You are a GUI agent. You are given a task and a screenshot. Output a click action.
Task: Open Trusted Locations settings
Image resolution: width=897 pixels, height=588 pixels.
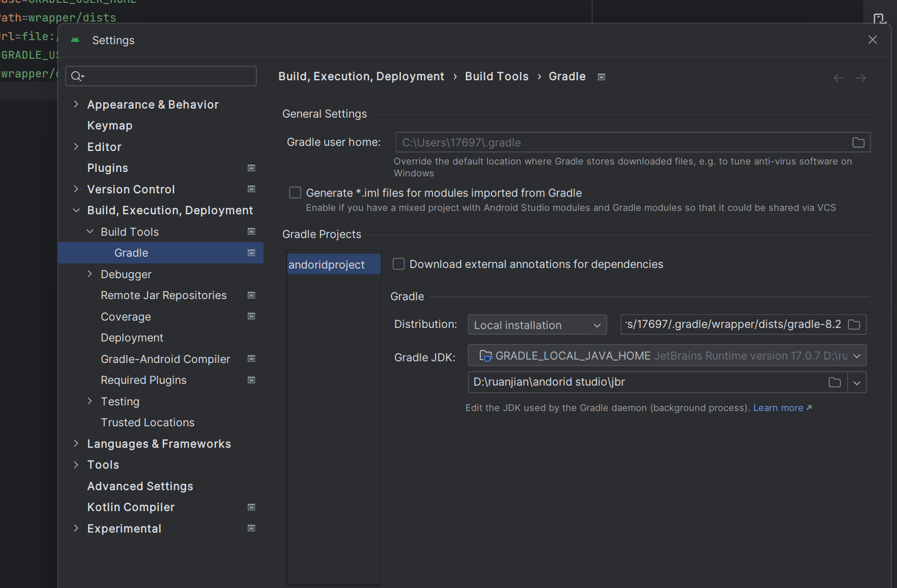[148, 422]
